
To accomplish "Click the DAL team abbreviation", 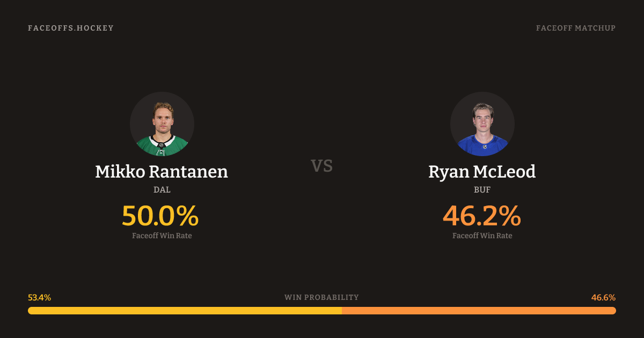I will [x=162, y=189].
